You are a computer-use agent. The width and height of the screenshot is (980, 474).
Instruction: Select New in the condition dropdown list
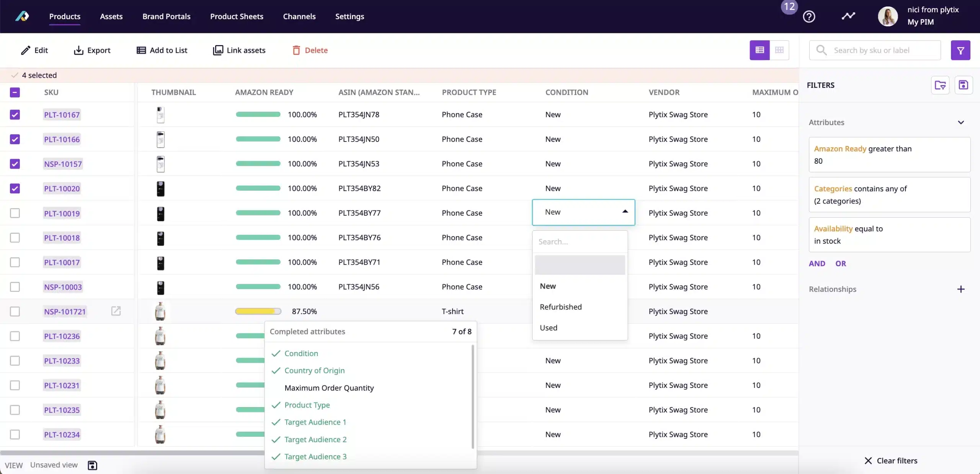(580, 286)
